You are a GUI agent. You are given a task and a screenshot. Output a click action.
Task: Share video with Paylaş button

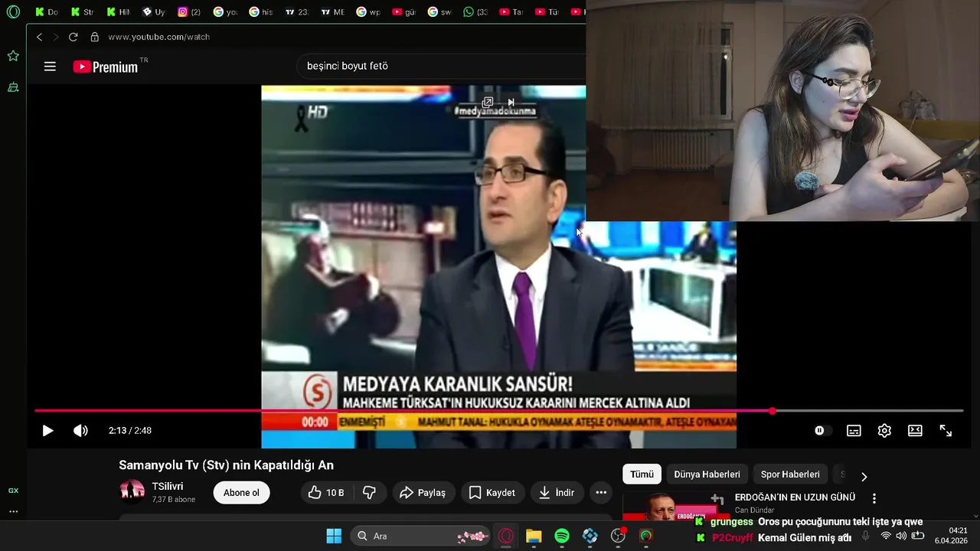click(x=423, y=493)
